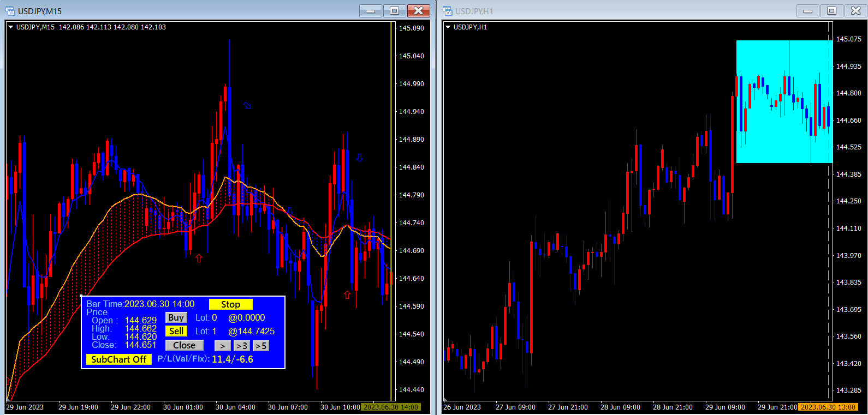Click the '27 Jun 21:00' time axis label
Viewport: 868px width, 415px height.
click(x=568, y=407)
